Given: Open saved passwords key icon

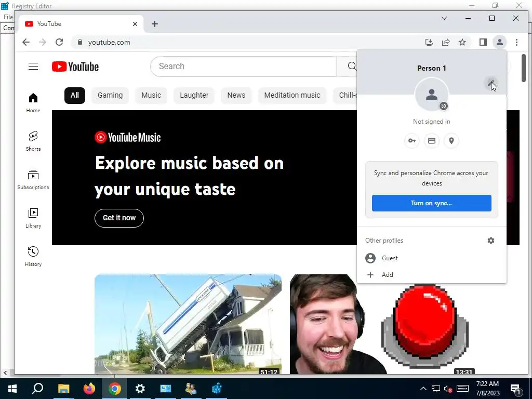Looking at the screenshot, I should coord(412,141).
